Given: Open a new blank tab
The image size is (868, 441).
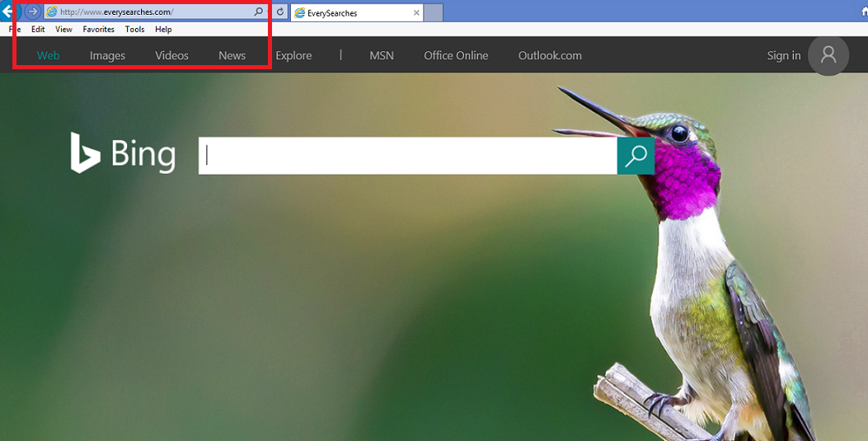Looking at the screenshot, I should coord(434,13).
